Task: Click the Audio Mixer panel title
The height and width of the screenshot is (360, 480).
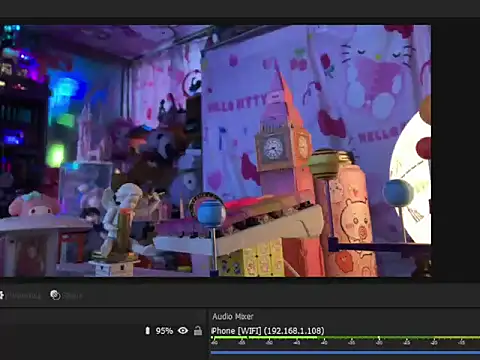Action: (x=233, y=316)
